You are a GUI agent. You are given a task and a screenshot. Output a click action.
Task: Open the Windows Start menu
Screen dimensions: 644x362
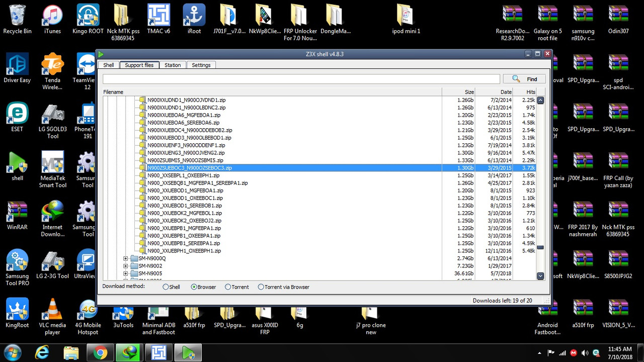[x=13, y=352]
